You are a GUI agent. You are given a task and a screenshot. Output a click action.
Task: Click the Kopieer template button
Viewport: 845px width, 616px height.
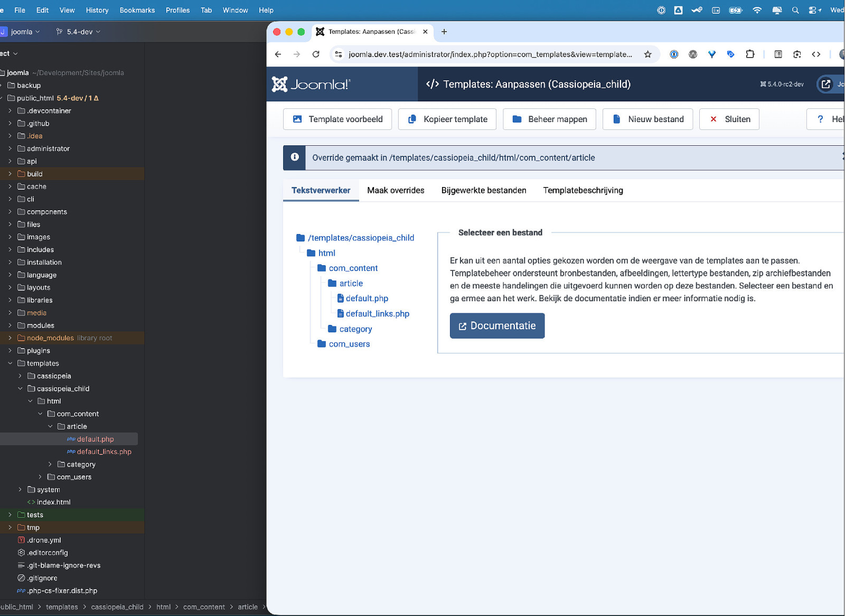coord(447,119)
